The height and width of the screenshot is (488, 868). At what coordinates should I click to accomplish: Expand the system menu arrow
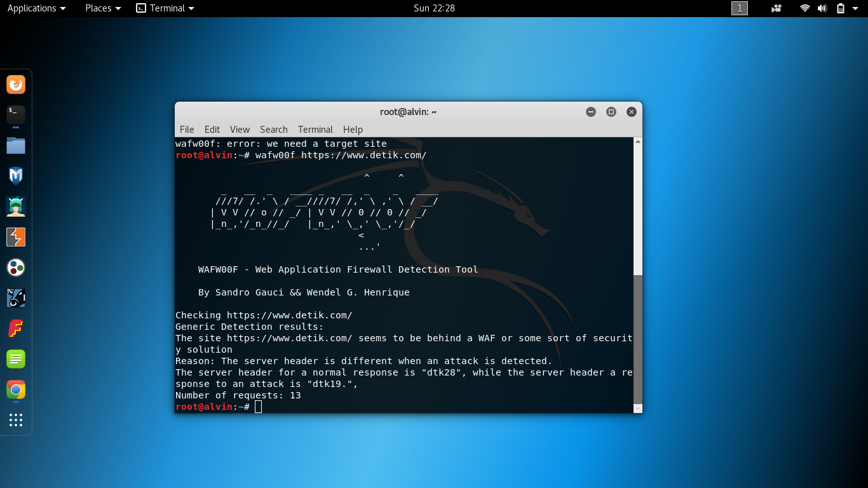click(x=856, y=8)
